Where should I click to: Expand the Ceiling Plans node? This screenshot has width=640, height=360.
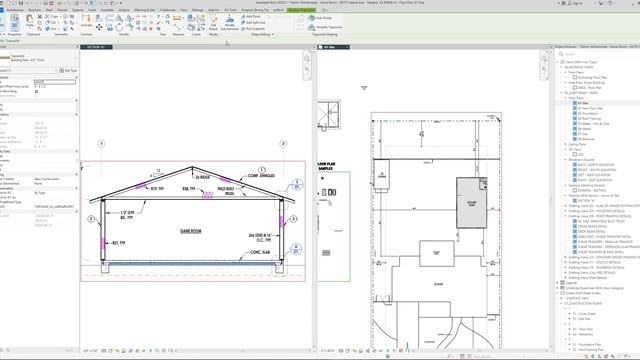tap(566, 144)
